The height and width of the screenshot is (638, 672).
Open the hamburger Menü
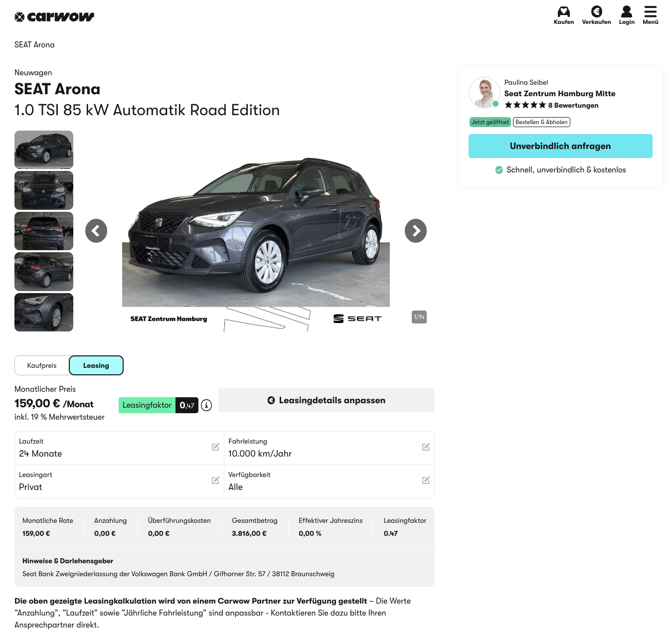click(650, 15)
